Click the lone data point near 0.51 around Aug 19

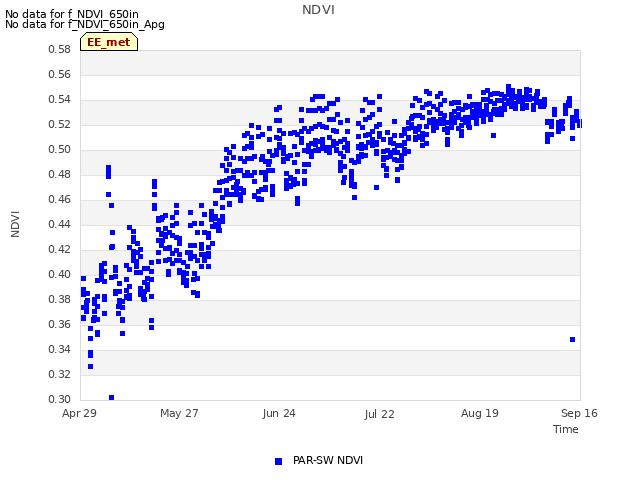point(493,136)
